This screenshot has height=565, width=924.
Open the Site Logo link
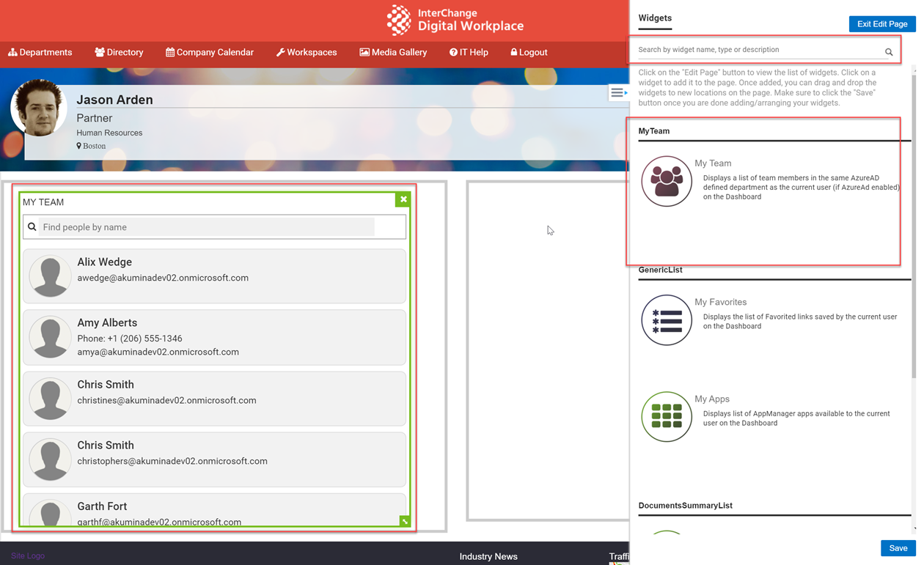coord(27,556)
